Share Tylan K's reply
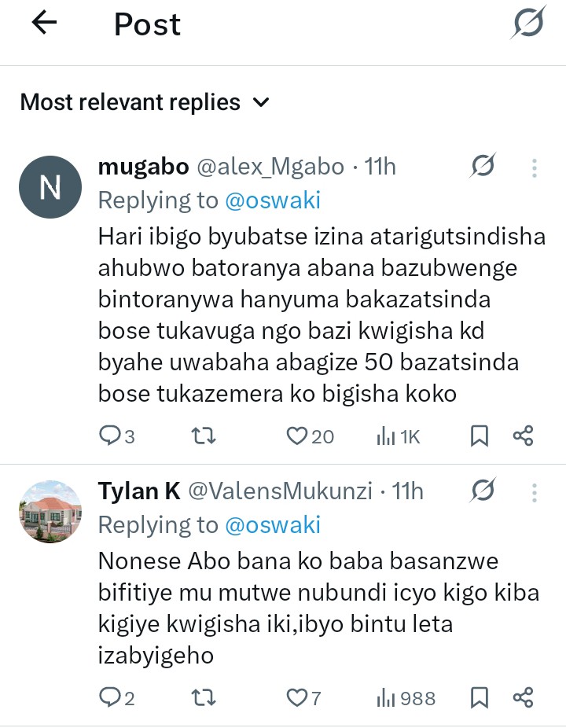This screenshot has width=566, height=728. click(524, 697)
